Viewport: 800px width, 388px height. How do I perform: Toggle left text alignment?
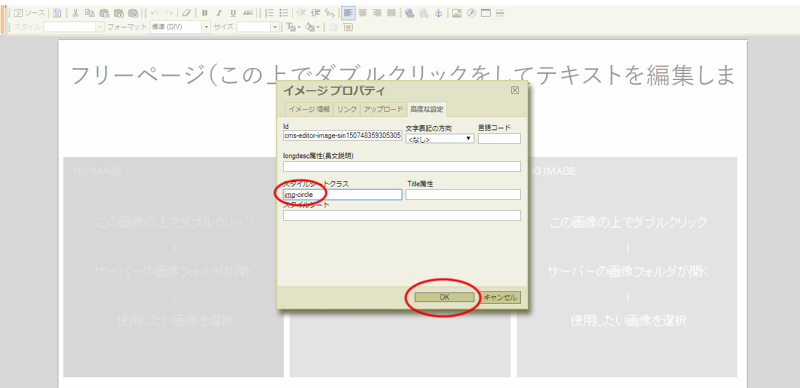(348, 13)
